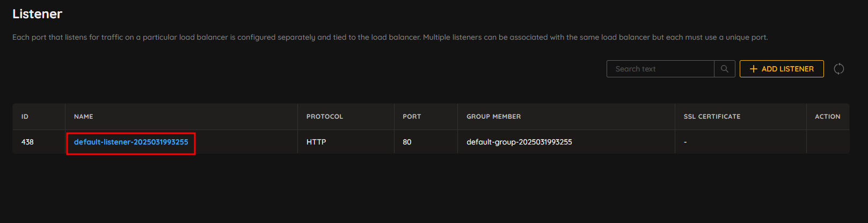The image size is (868, 223).
Task: Click the listener description paragraph
Action: (x=390, y=37)
